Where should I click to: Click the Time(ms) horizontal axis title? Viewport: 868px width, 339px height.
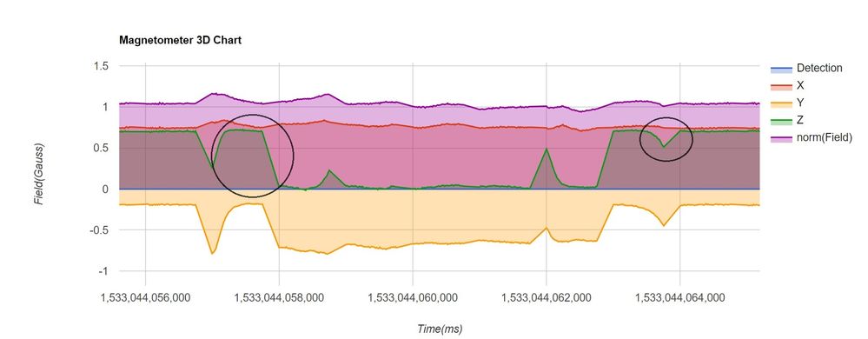(440, 329)
